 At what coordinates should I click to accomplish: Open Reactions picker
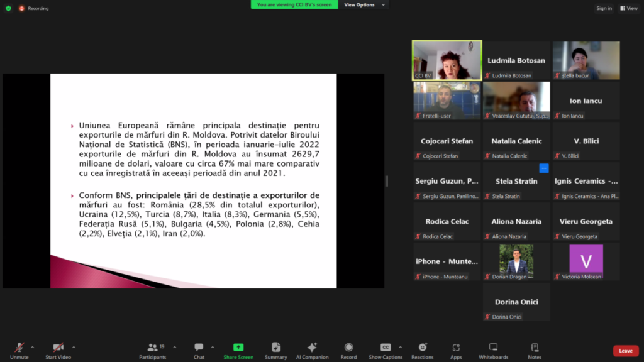pyautogui.click(x=422, y=351)
